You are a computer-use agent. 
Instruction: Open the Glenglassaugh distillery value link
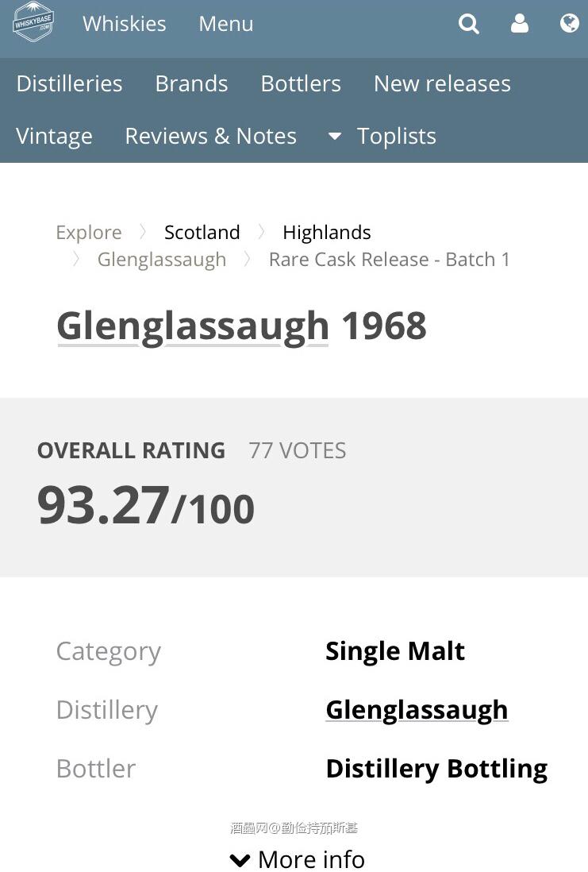tap(417, 709)
